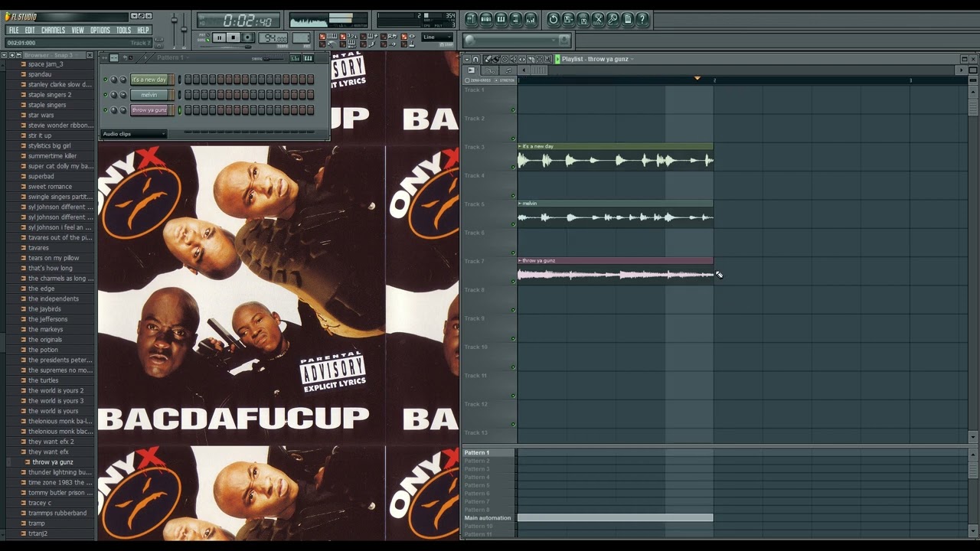Show the browser toolbar icon
This screenshot has height=551, width=980.
pyautogui.click(x=516, y=19)
